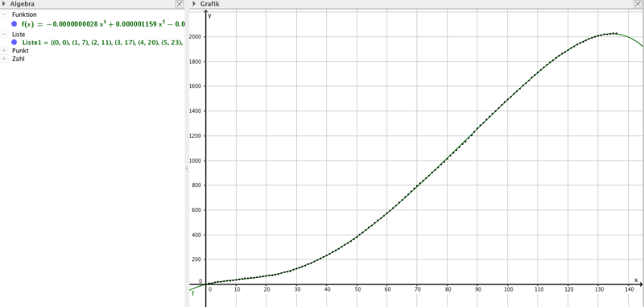
Task: Hide Liste1 using its blue visibility dot
Action: click(x=14, y=42)
